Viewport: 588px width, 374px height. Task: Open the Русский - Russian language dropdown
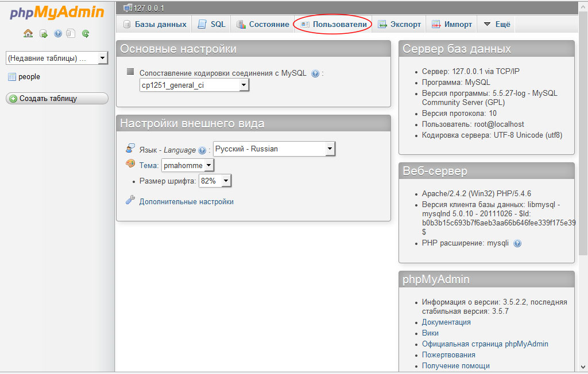(274, 149)
